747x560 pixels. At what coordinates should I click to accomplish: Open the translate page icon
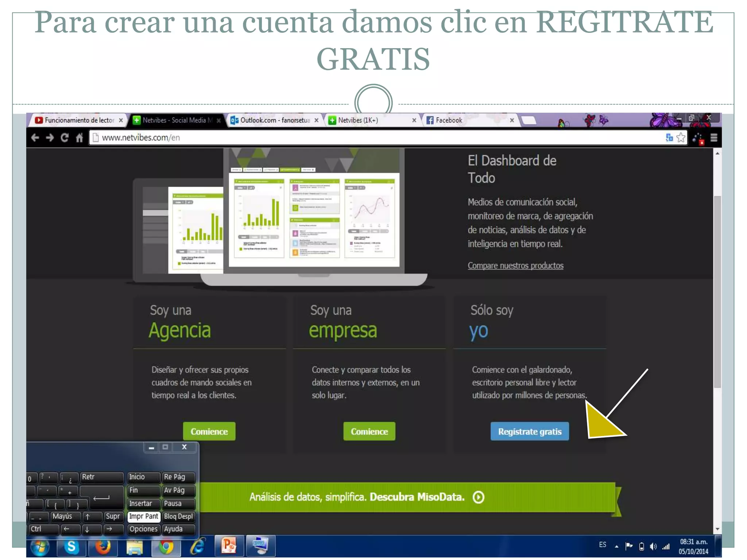[669, 137]
